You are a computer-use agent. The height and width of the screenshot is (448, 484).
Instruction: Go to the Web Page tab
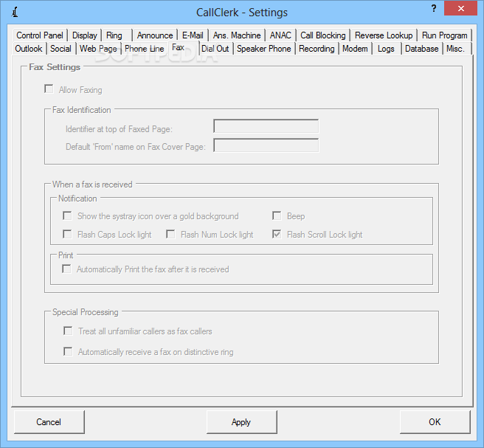(x=98, y=49)
